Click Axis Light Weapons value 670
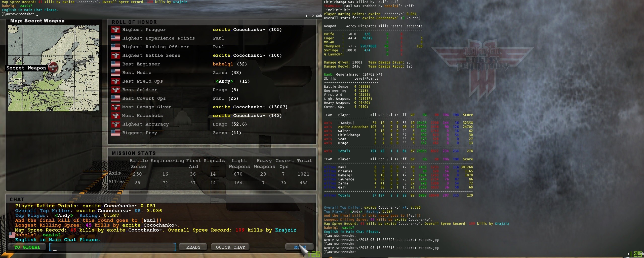This screenshot has height=258, width=644. tap(238, 174)
